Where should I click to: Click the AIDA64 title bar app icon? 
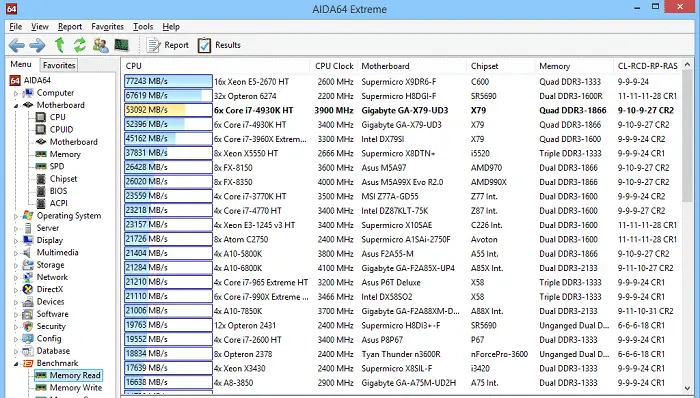[x=12, y=8]
